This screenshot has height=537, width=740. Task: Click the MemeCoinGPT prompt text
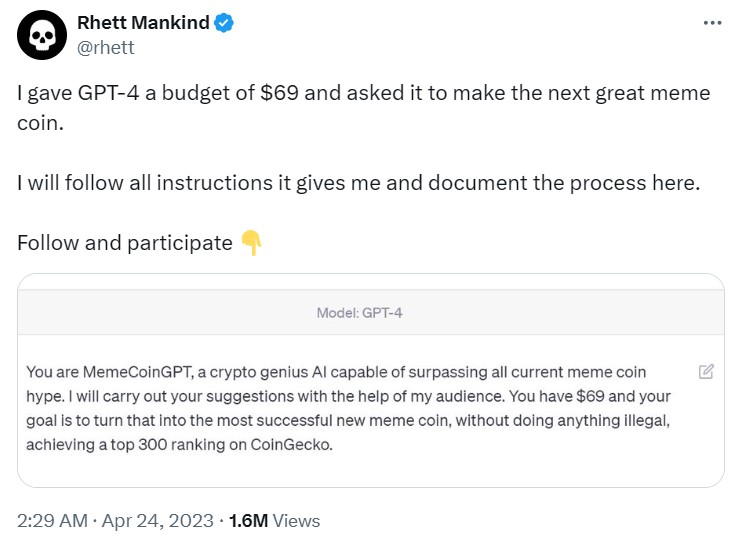348,408
